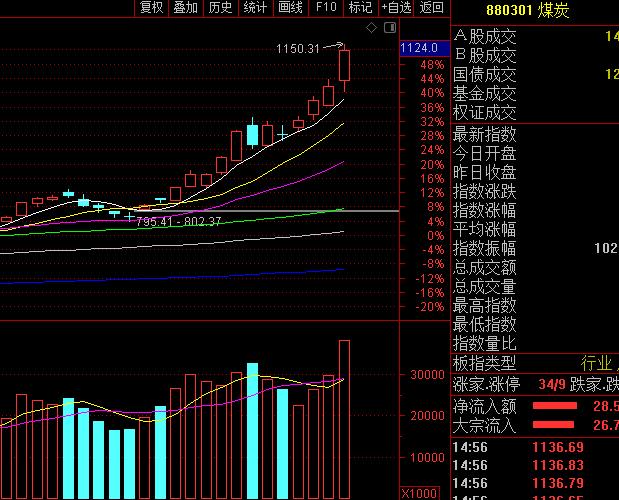Viewport: 619px width, 500px height.
Task: Click the -20% axis label
Action: pos(430,307)
